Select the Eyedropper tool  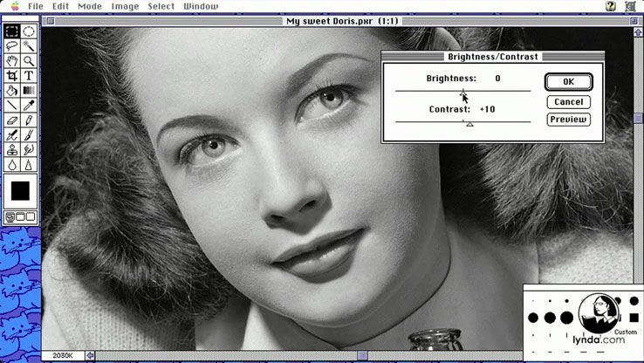tap(30, 106)
